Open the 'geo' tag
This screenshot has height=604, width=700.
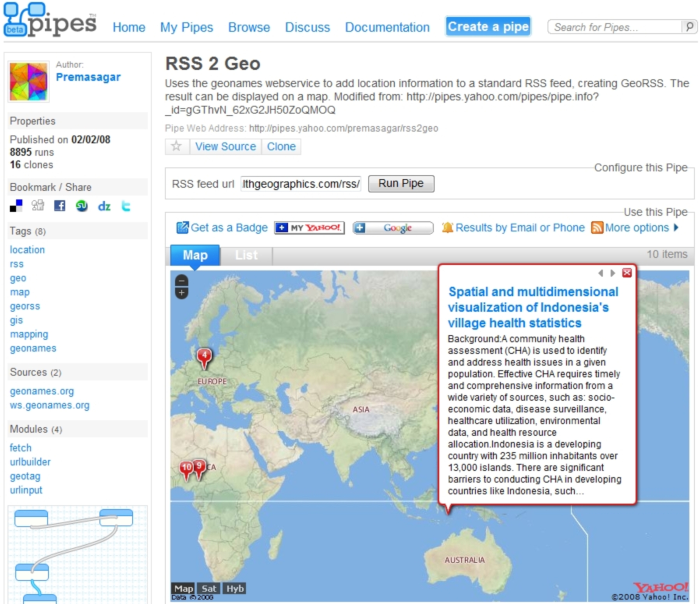click(x=18, y=278)
